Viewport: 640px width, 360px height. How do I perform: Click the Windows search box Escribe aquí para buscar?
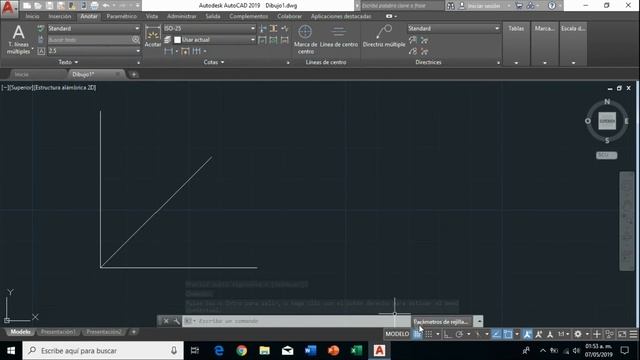coord(103,351)
